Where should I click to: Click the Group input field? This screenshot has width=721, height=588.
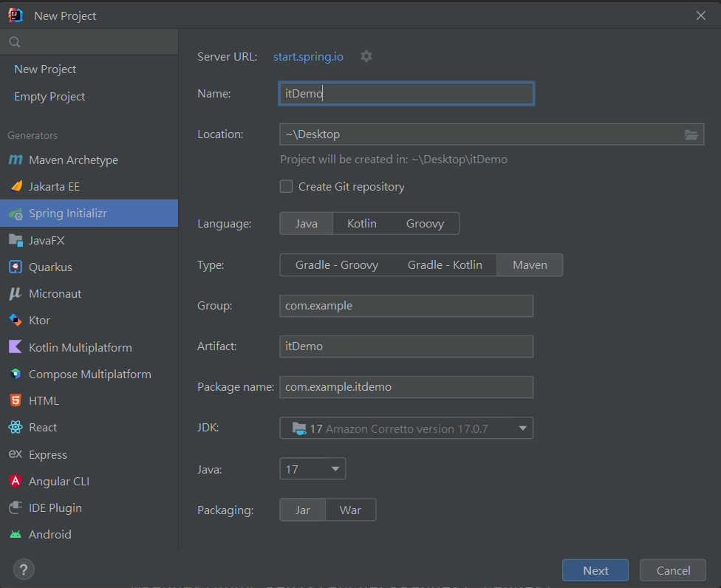(406, 306)
